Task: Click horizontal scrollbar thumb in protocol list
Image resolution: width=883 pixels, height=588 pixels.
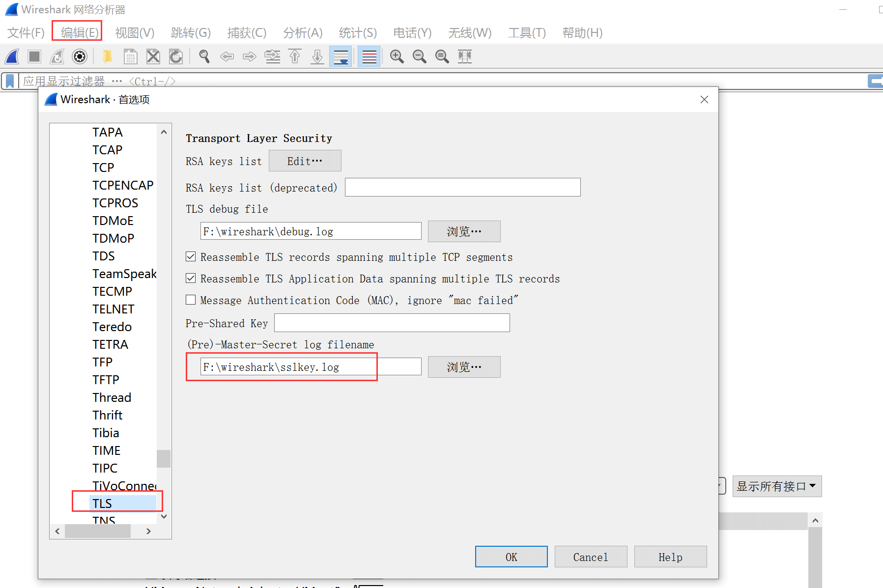Action: 98,531
